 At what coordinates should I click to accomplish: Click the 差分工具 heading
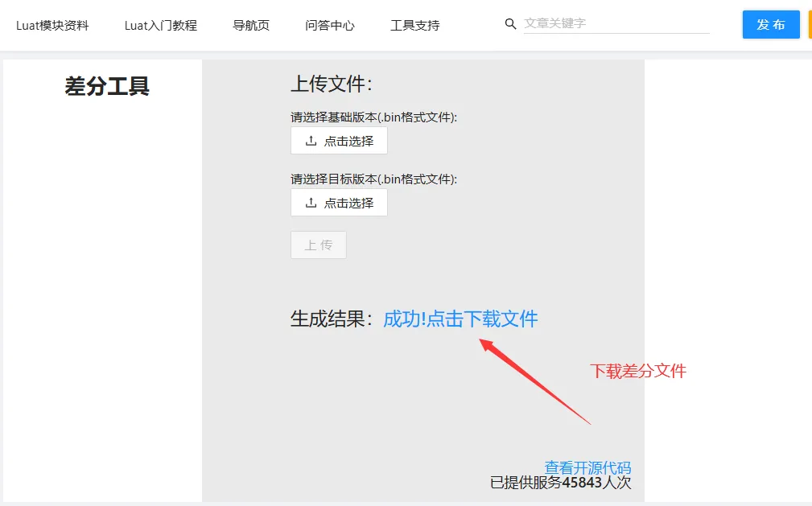coord(107,86)
